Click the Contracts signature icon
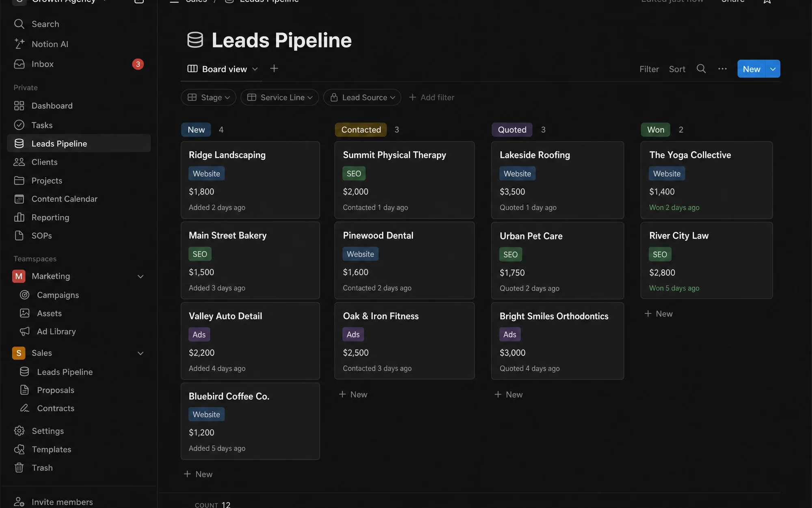The height and width of the screenshot is (508, 812). tap(25, 408)
